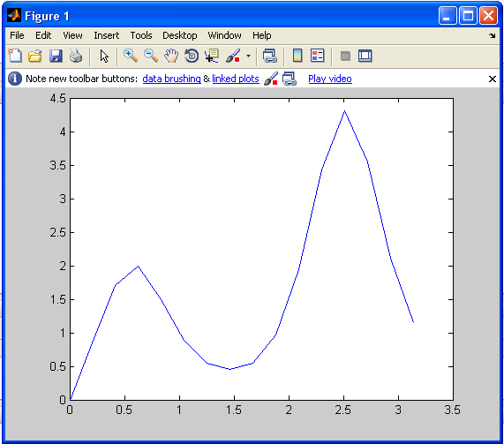Activate the Zoom Out magnifier tool
Viewport: 504px width, 444px height.
tap(151, 56)
